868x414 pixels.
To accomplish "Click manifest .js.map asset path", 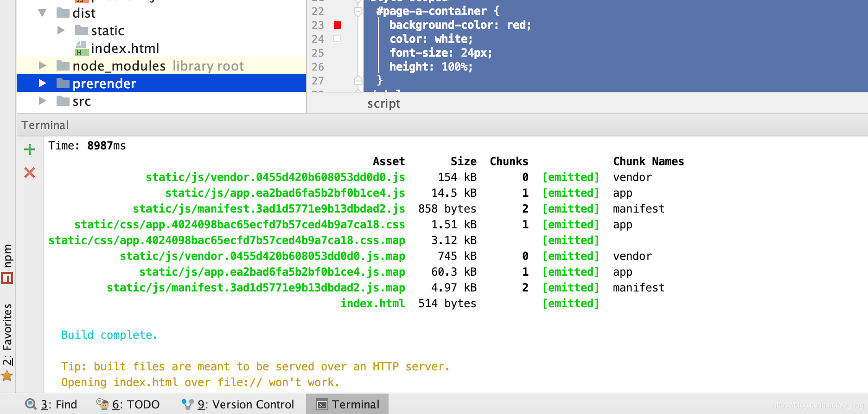I will click(x=256, y=288).
